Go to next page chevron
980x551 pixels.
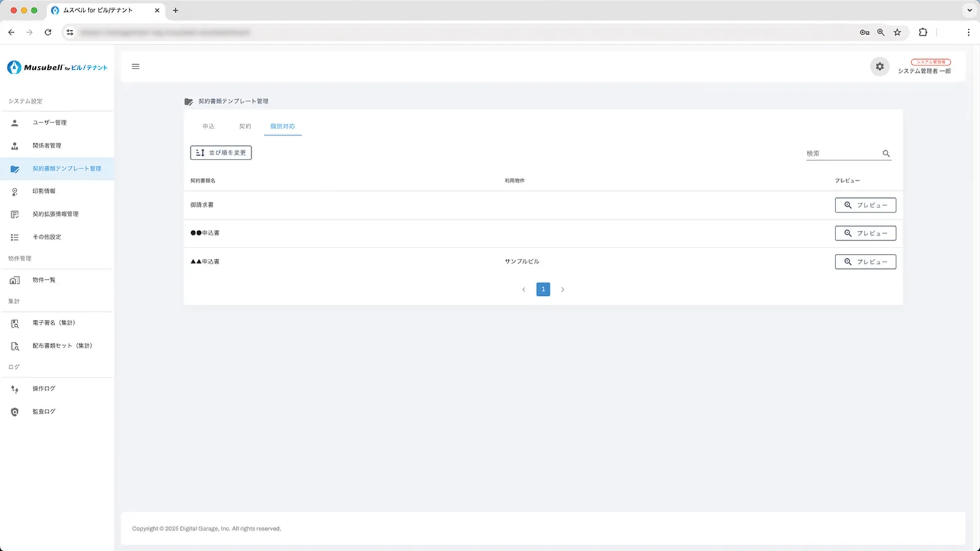click(562, 290)
